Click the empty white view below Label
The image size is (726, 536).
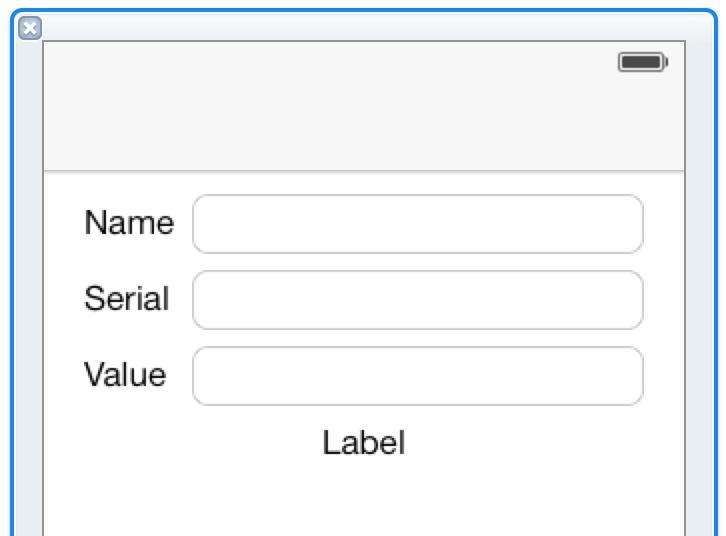(x=364, y=500)
